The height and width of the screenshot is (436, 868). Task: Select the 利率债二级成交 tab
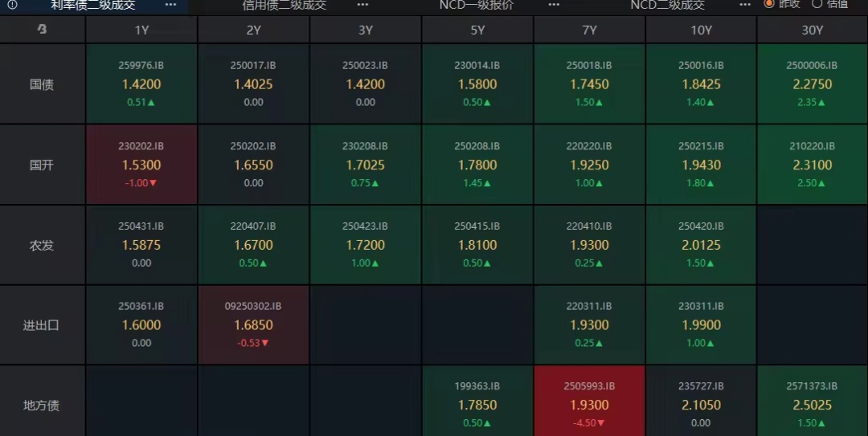tap(93, 5)
